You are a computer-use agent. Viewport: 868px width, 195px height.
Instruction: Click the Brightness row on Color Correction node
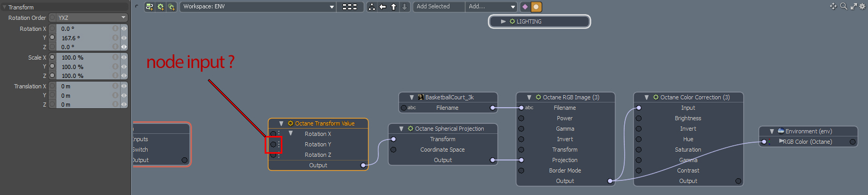tap(688, 118)
